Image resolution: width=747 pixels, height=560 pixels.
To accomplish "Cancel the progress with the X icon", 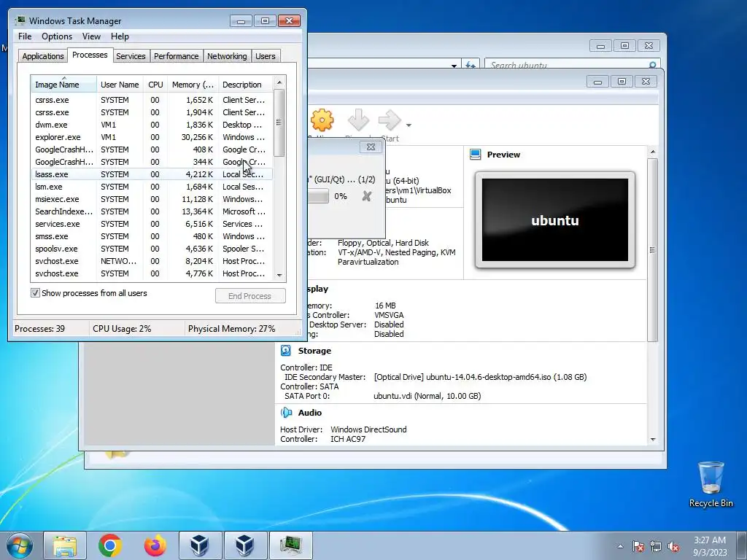I will (x=366, y=195).
